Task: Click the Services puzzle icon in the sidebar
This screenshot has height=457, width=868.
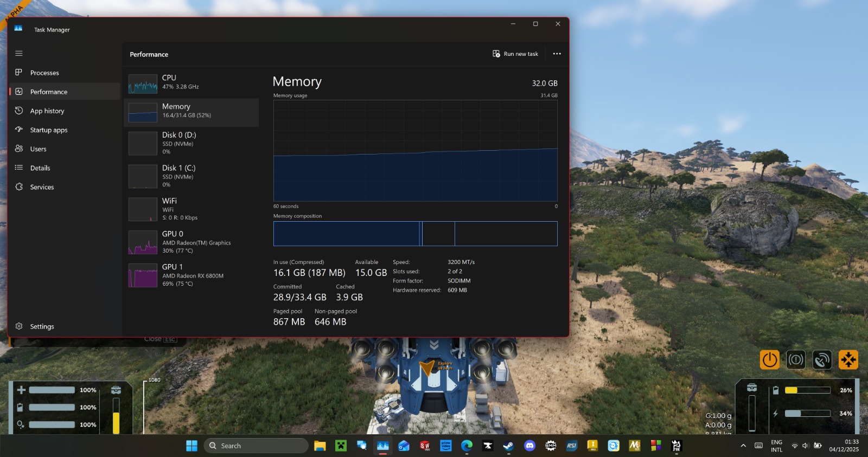Action: point(19,186)
